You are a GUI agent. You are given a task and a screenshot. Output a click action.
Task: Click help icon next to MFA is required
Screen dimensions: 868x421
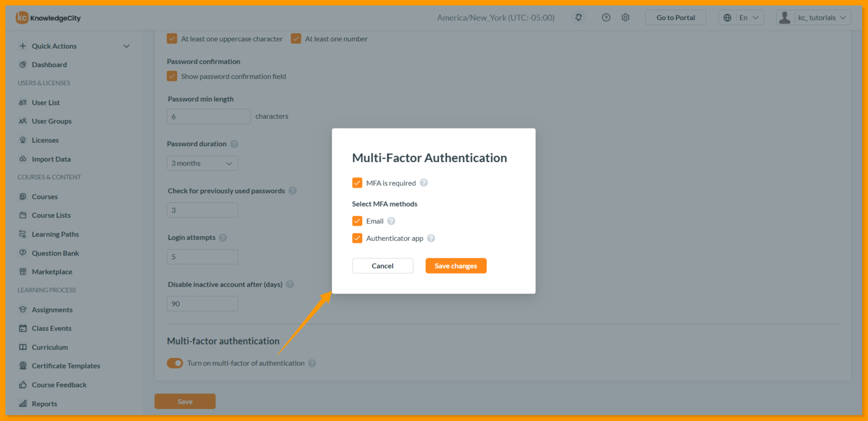click(424, 183)
